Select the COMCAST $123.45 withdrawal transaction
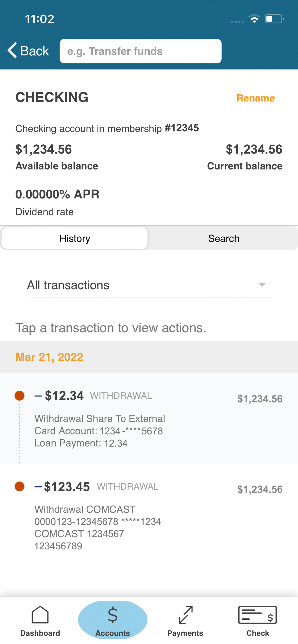Screen dimensions: 298x644 149,516
